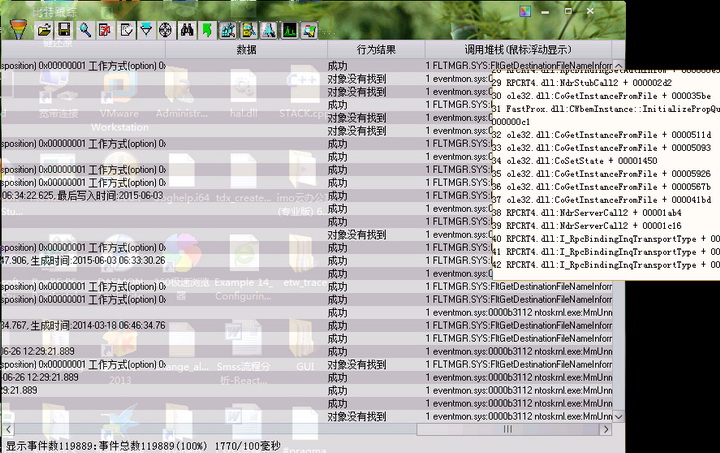The height and width of the screenshot is (453, 720).
Task: Click the checkmark edit toolbar icon
Action: pos(126,31)
